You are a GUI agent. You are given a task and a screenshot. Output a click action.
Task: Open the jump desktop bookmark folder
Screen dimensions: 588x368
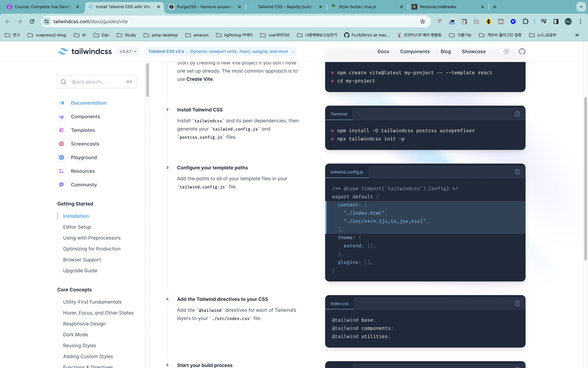point(161,35)
